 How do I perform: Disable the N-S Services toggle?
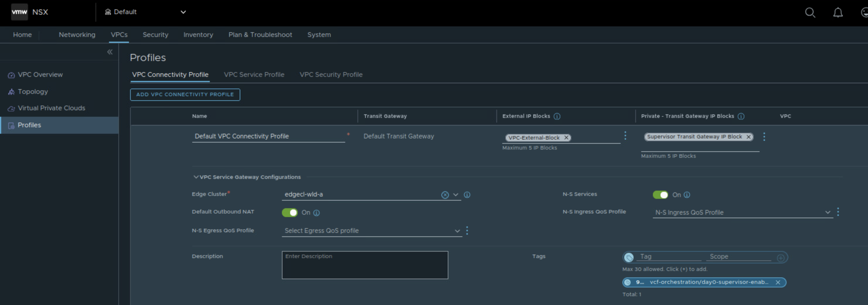[x=660, y=195]
